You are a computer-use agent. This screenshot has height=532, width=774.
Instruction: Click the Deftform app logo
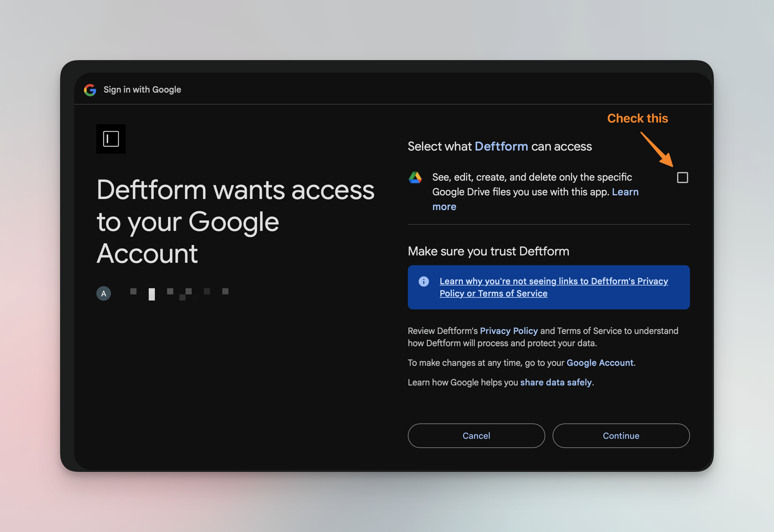[111, 139]
